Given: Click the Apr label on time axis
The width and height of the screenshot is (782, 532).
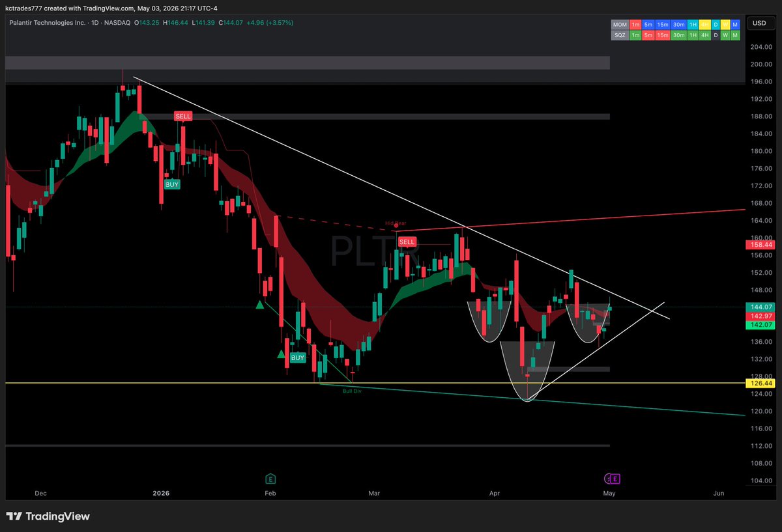Looking at the screenshot, I should pos(495,494).
